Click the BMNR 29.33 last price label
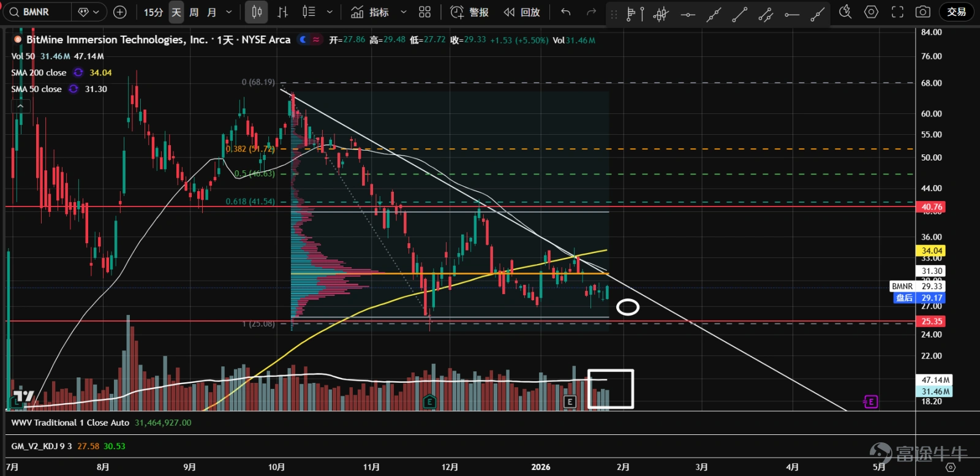The image size is (980, 476). pos(918,286)
